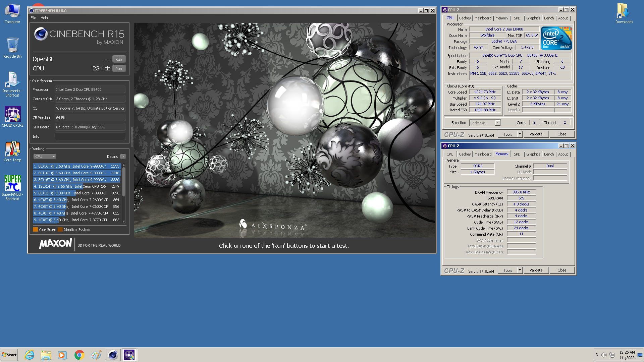Expand Tools dropdown arrow in top CPU-Z
Viewport: 644px width, 362px height.
tap(520, 134)
